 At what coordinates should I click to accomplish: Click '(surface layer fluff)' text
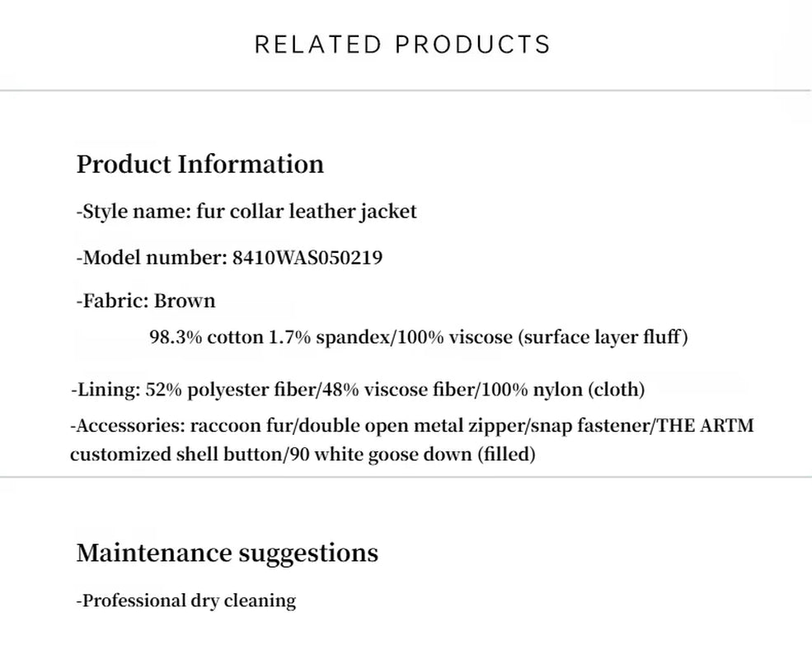point(603,337)
